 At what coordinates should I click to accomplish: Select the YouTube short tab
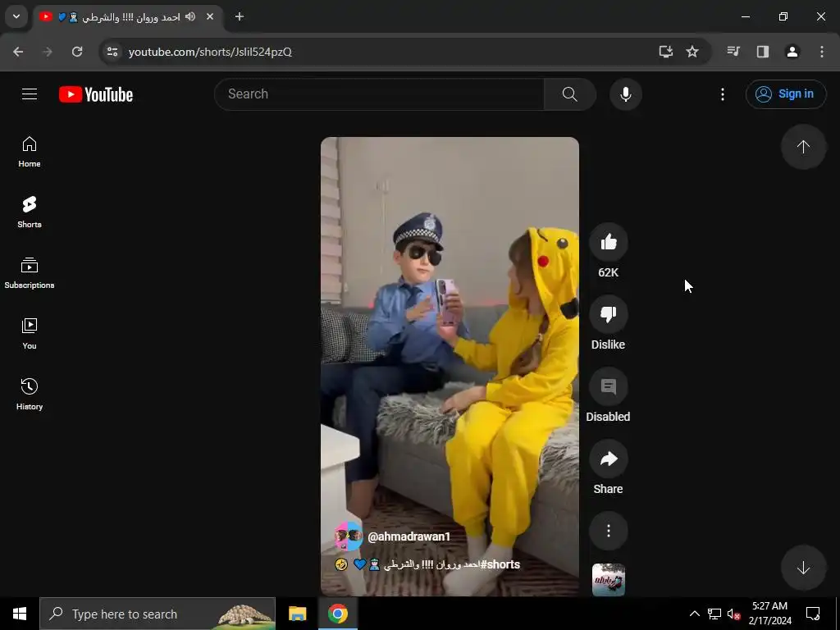pyautogui.click(x=129, y=16)
